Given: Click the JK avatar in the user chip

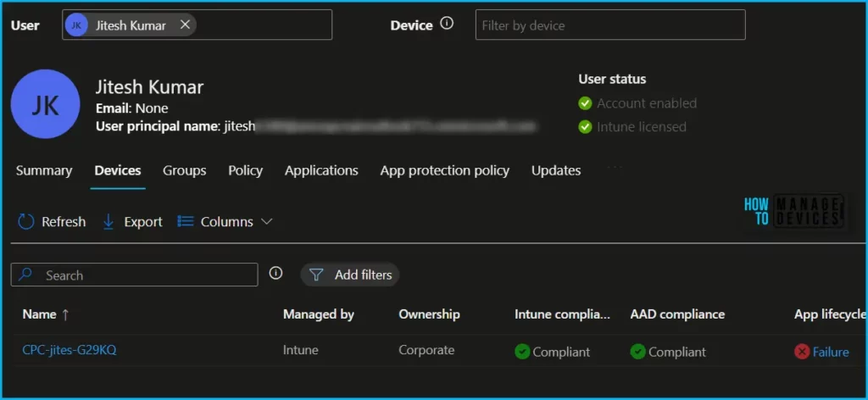Looking at the screenshot, I should 76,25.
